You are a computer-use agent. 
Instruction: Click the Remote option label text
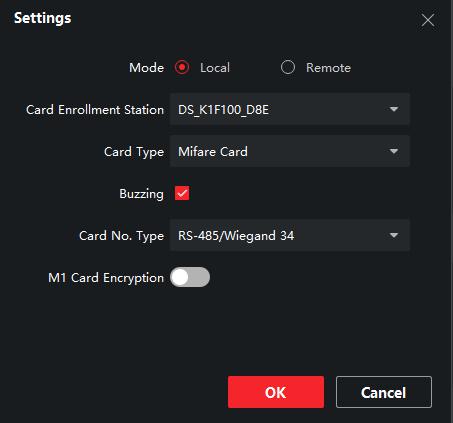328,68
